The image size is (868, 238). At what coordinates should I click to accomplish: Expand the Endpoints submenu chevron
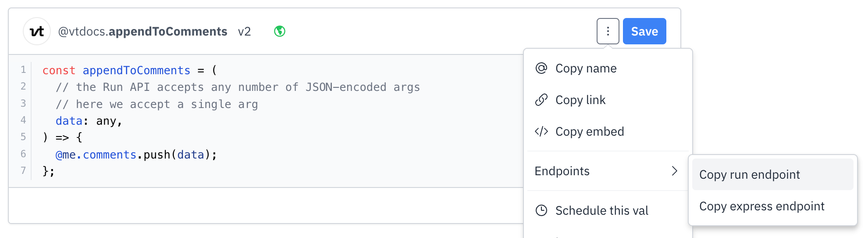coord(675,171)
